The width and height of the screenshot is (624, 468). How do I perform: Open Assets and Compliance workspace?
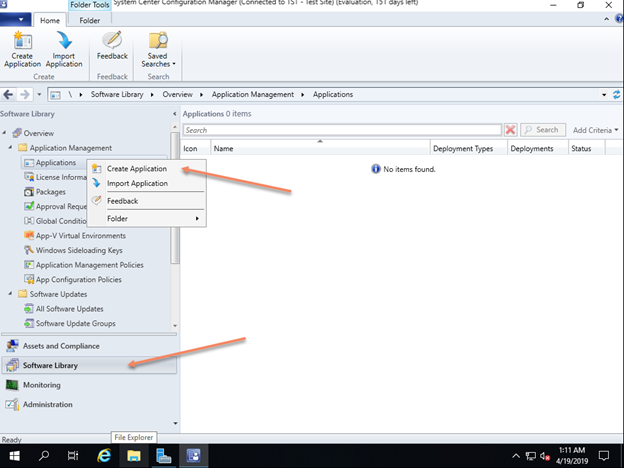pos(89,346)
